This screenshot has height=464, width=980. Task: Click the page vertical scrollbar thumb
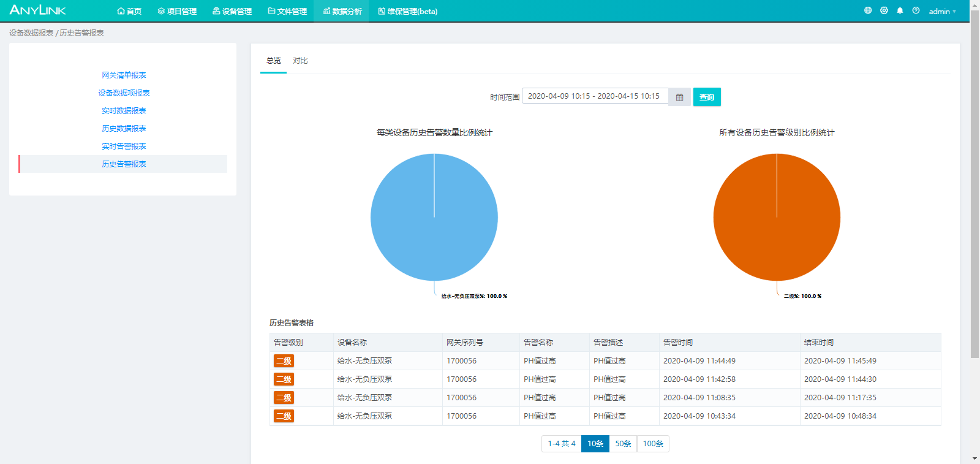[974, 184]
